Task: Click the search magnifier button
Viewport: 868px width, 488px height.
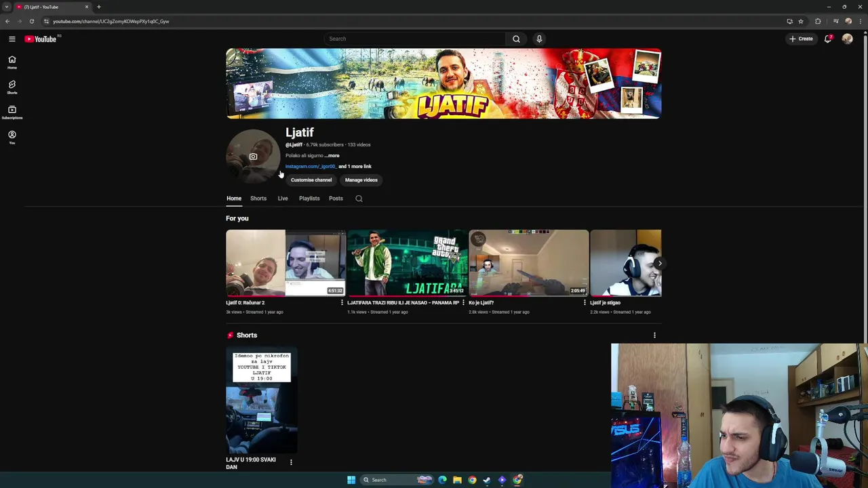Action: [516, 39]
